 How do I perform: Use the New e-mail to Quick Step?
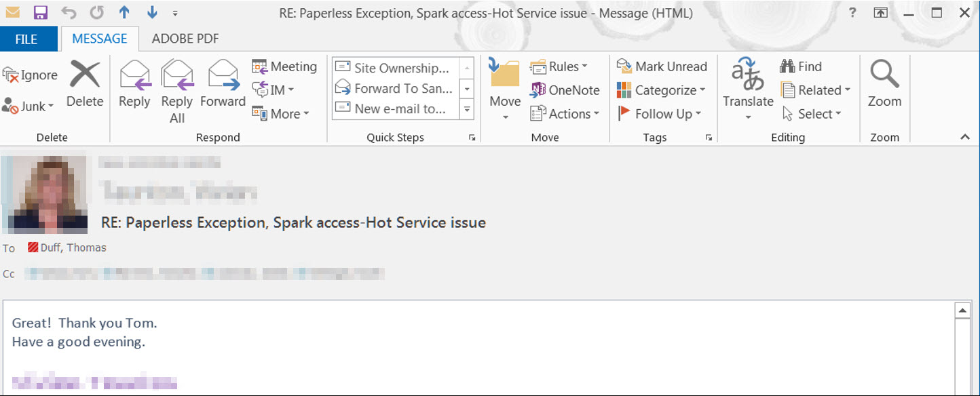[x=397, y=108]
